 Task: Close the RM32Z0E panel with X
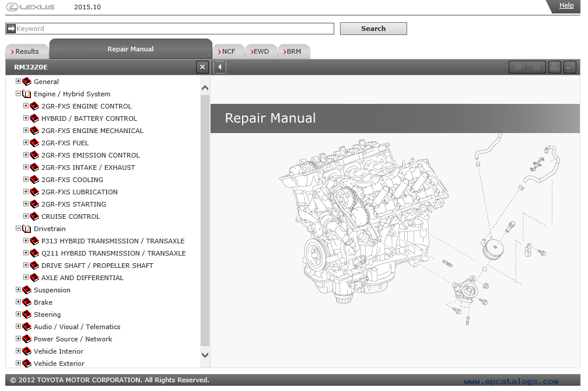[x=202, y=67]
